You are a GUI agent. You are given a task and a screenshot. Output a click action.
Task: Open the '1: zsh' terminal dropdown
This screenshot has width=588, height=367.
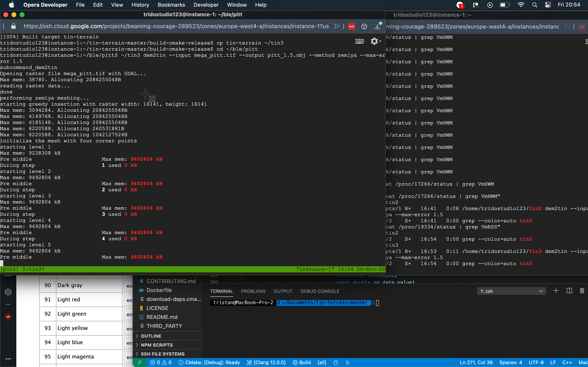point(511,291)
